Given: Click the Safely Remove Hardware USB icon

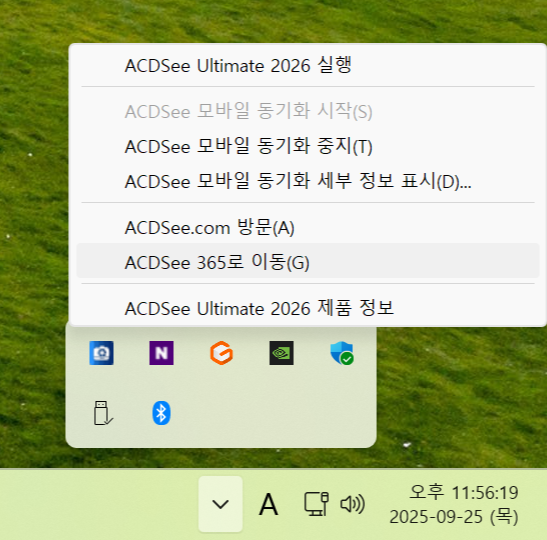Looking at the screenshot, I should 103,413.
